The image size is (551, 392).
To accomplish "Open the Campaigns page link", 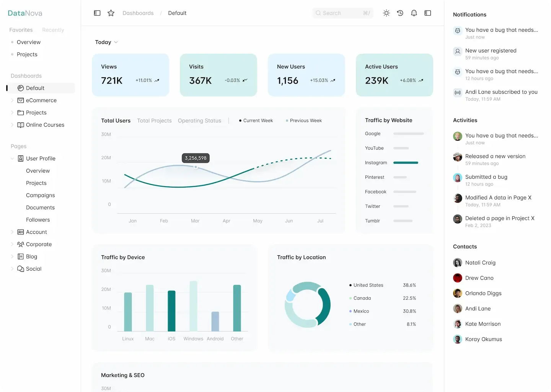I will [x=40, y=195].
